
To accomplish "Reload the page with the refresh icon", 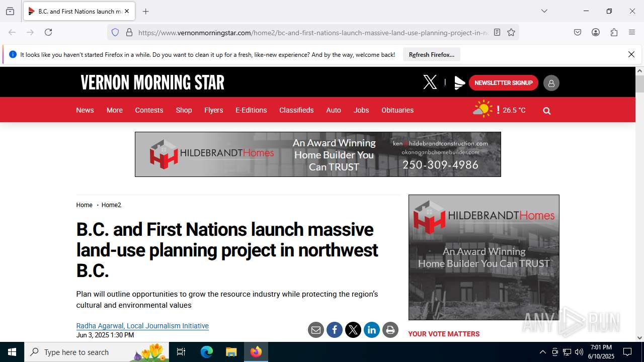I will (x=48, y=32).
